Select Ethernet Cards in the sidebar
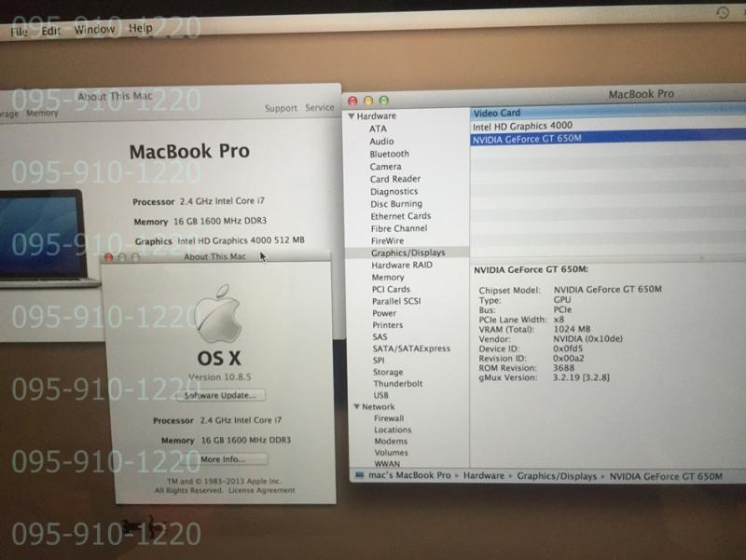 coord(401,216)
